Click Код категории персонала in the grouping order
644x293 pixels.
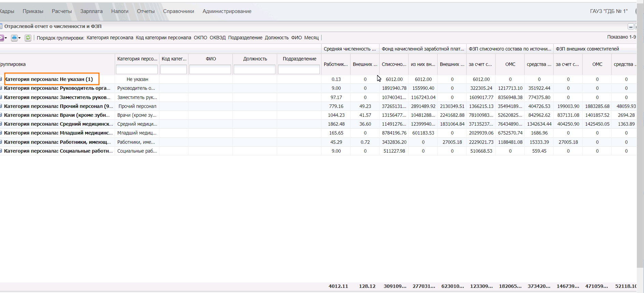[x=163, y=38]
